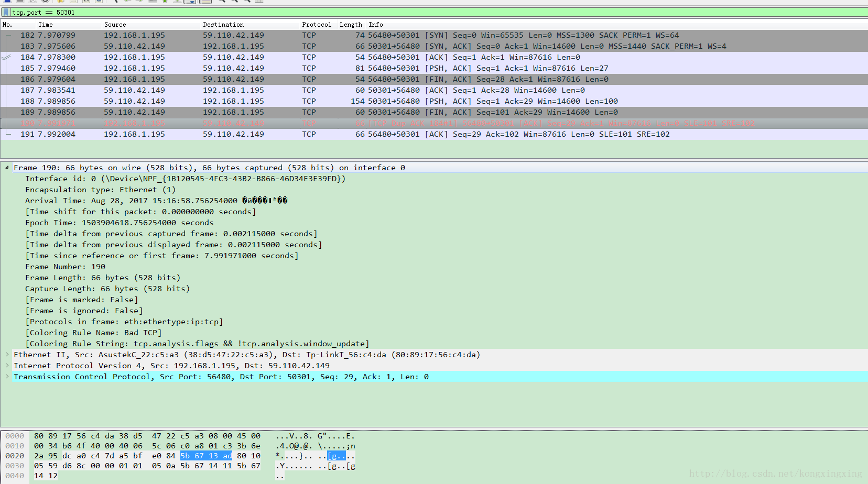868x484 pixels.
Task: Select packet 188 with length 154
Action: (x=434, y=101)
